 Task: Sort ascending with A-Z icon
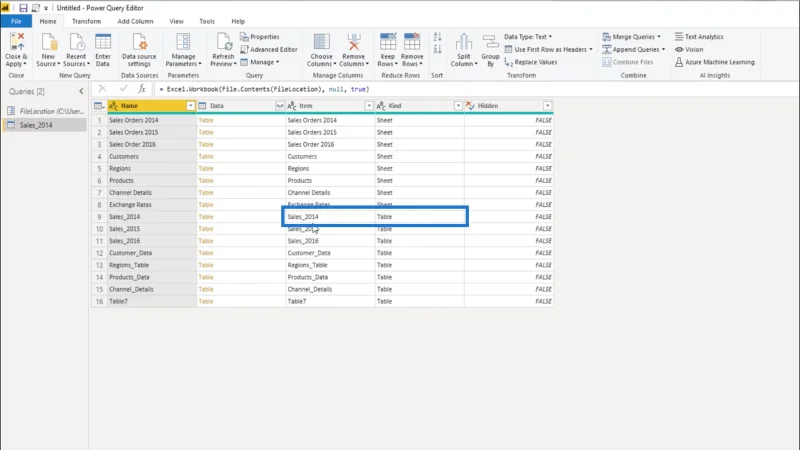pyautogui.click(x=437, y=37)
